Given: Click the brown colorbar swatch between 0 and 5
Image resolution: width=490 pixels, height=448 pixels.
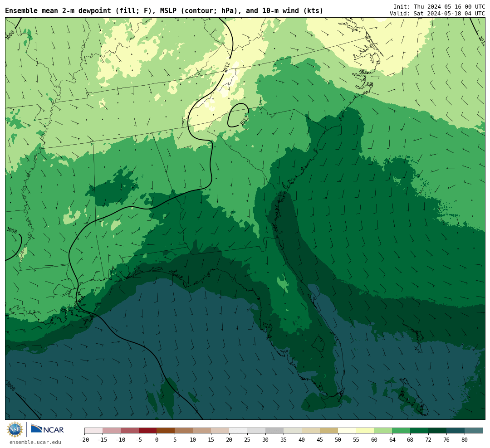Looking at the screenshot, I should coord(166,431).
